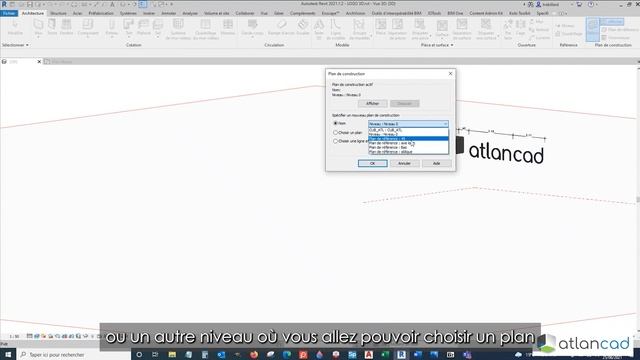This screenshot has width=640, height=360.
Task: Open the Windows Start menu
Action: [x=8, y=355]
